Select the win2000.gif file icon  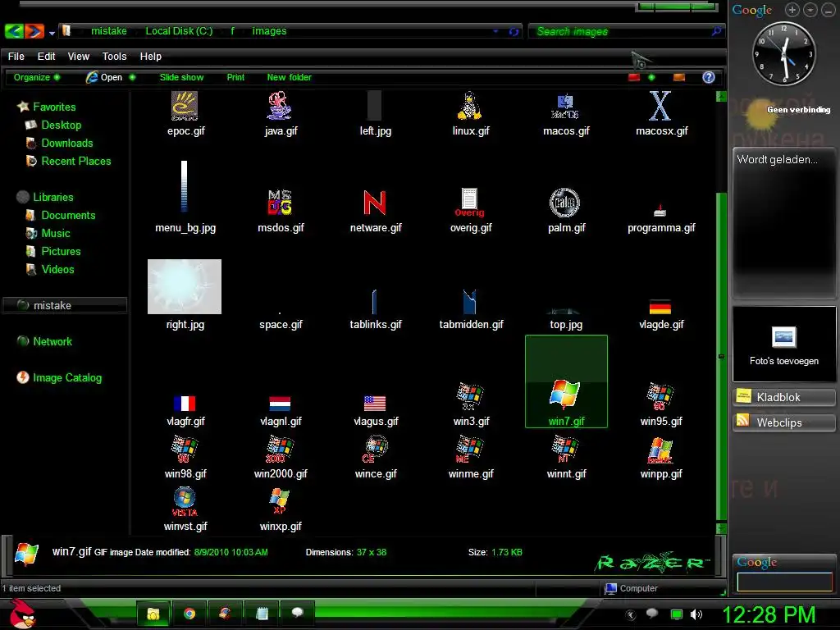point(280,450)
